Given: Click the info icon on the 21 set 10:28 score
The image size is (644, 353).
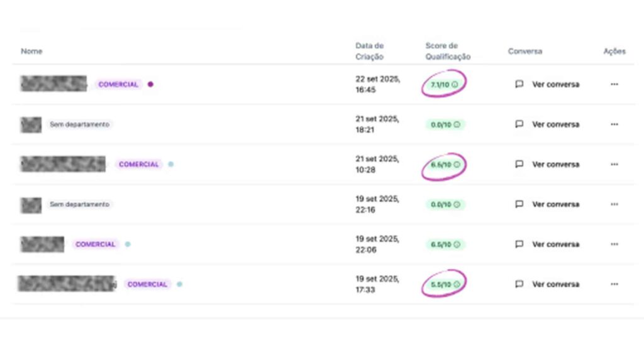Looking at the screenshot, I should tap(457, 165).
